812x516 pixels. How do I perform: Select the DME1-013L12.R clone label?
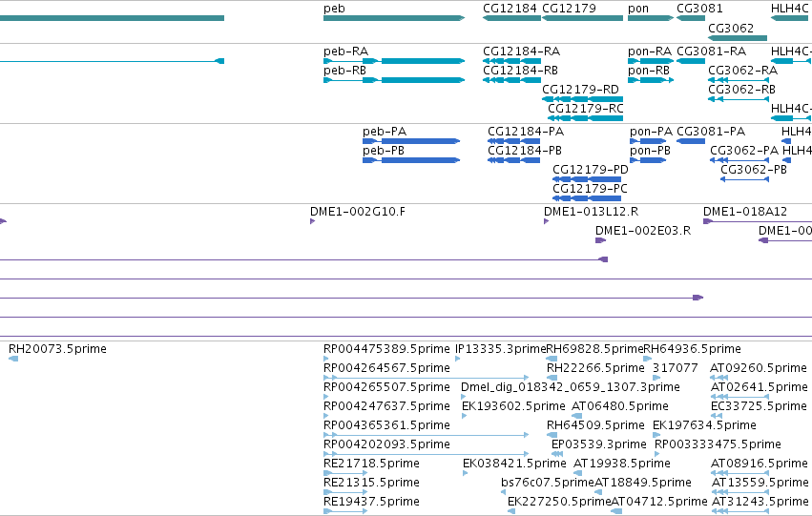coord(591,212)
